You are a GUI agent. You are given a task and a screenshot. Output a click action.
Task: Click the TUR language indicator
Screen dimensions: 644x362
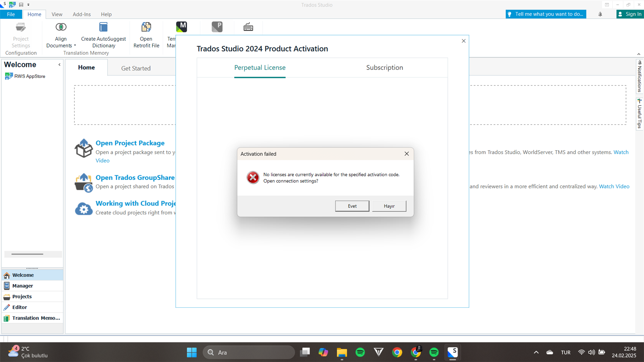pyautogui.click(x=566, y=352)
